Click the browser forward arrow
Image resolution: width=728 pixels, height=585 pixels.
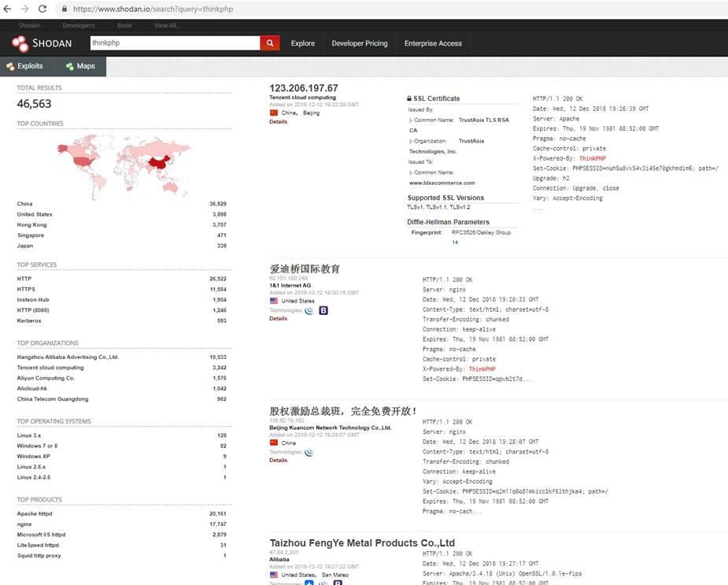24,9
